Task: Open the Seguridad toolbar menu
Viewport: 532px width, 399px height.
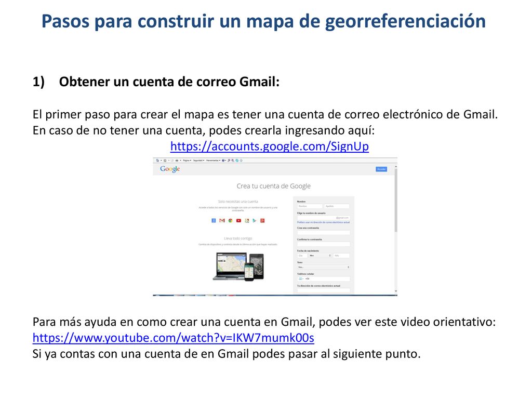Action: click(x=198, y=161)
